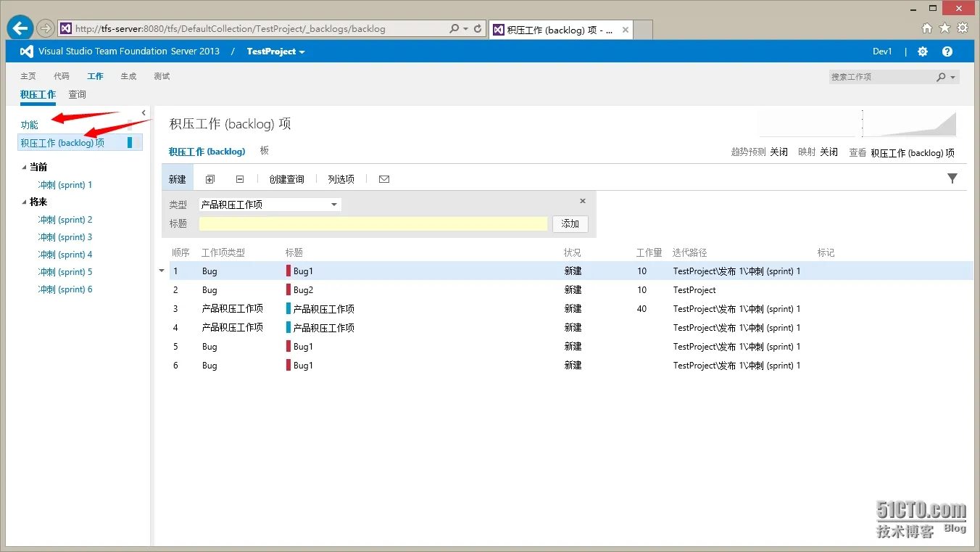Select the 产品积压工作项 title in row 4
Viewport: 980px width, 552px height.
pyautogui.click(x=324, y=328)
